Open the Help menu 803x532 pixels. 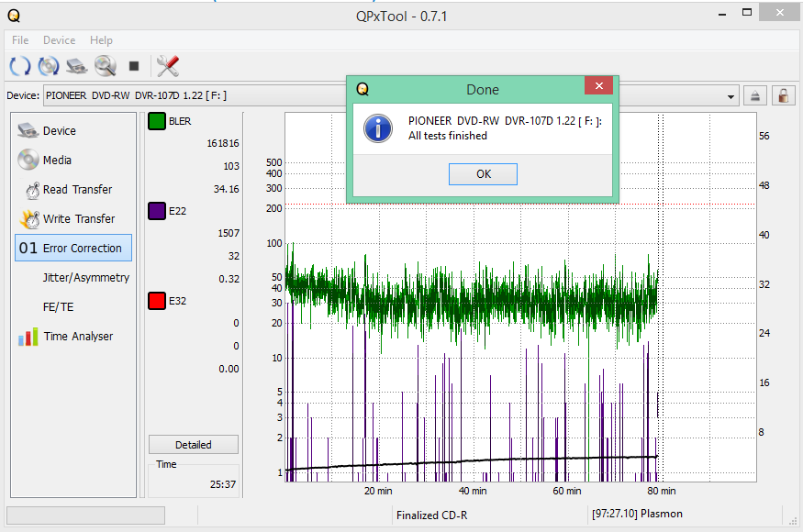click(101, 40)
